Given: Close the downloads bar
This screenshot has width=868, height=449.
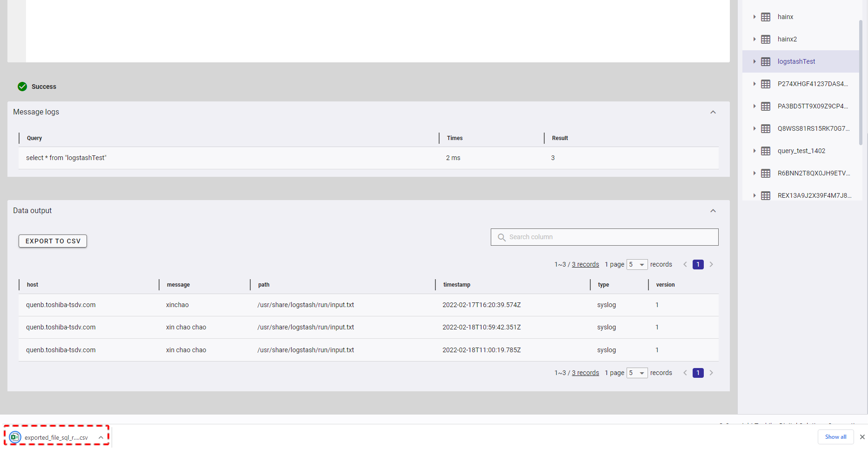Looking at the screenshot, I should click(862, 437).
